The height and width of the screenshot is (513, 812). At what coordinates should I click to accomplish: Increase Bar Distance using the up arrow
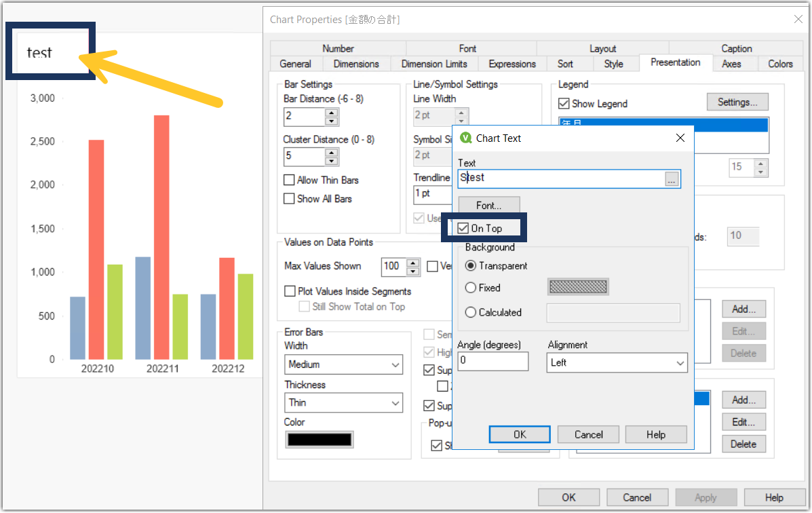pyautogui.click(x=332, y=113)
